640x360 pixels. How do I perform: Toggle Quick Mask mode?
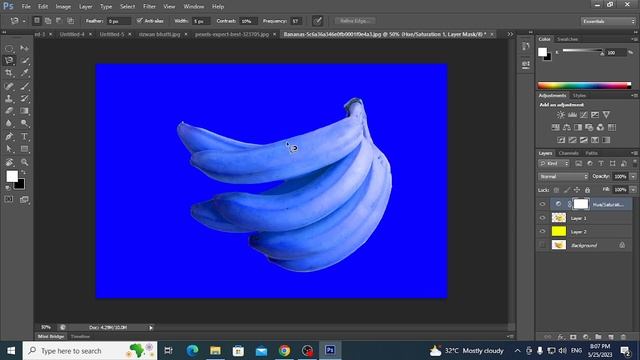9,199
